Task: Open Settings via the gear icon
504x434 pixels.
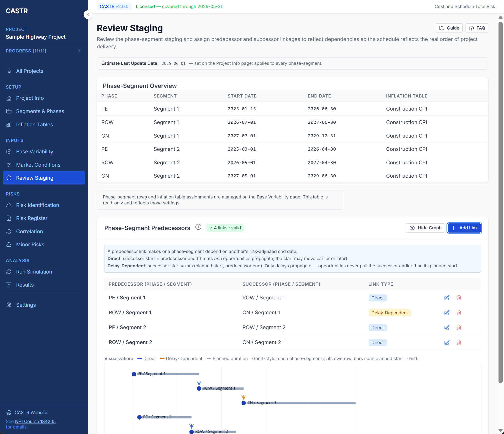Action: pos(9,305)
